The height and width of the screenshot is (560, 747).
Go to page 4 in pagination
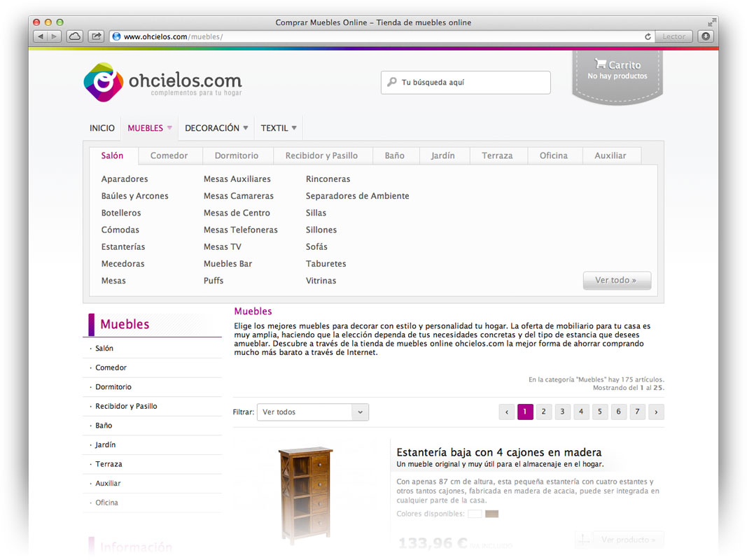click(581, 412)
